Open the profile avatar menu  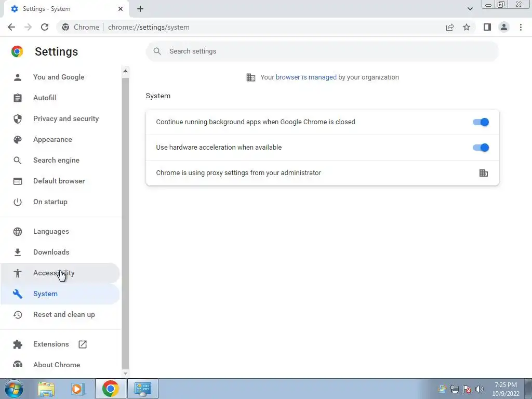[x=504, y=27]
